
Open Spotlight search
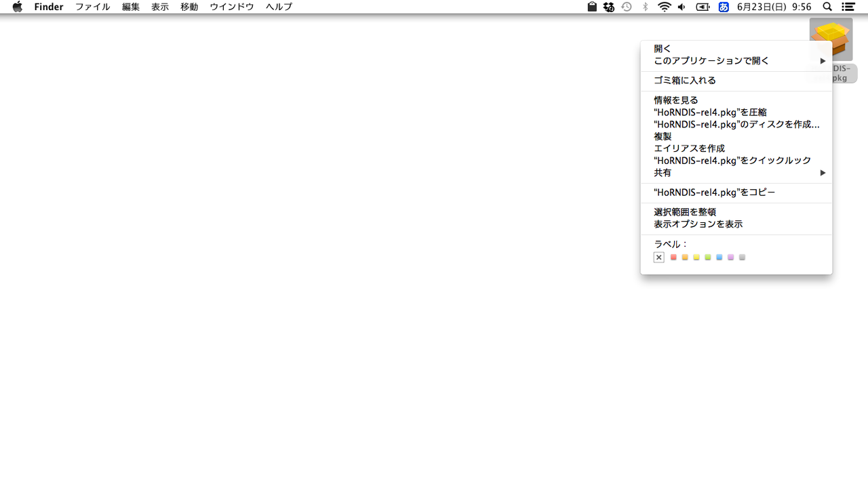[827, 7]
